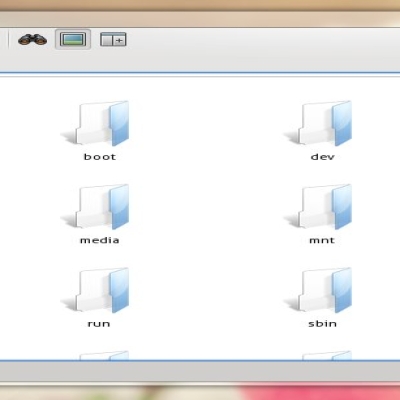Click the partially visible folder below run

[x=104, y=355]
